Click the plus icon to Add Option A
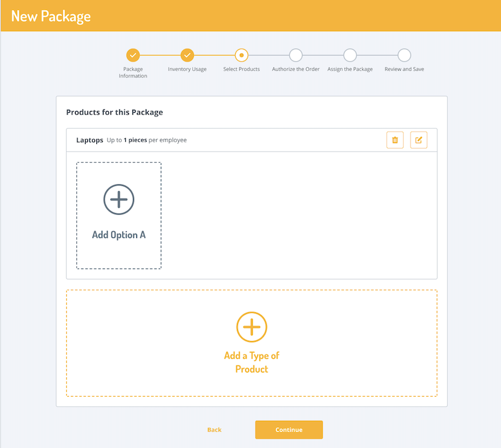501x448 pixels. tap(119, 200)
